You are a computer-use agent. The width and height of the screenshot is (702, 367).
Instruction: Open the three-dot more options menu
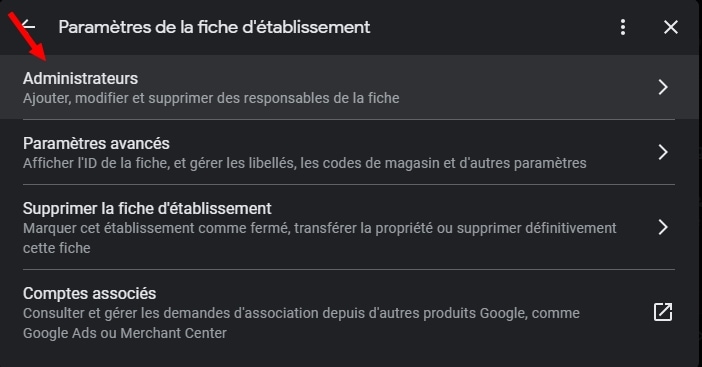[x=623, y=27]
